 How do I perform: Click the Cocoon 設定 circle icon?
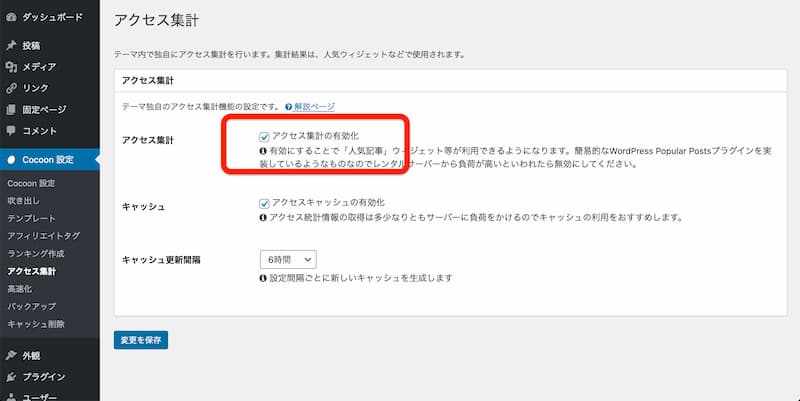(x=11, y=160)
